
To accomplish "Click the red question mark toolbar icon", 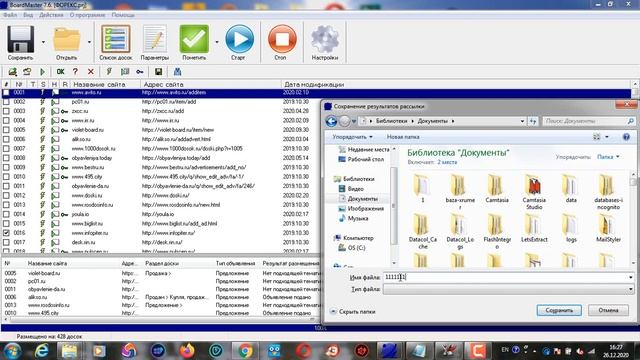I will [x=75, y=72].
